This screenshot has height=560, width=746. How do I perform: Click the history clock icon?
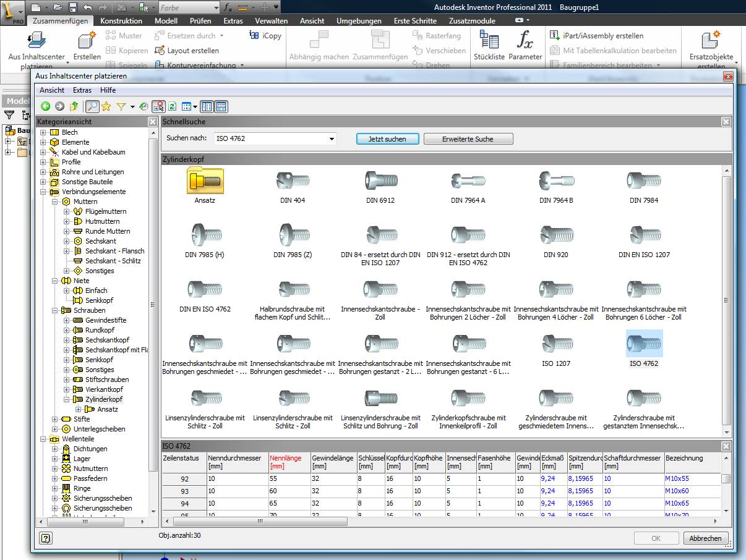pyautogui.click(x=144, y=106)
